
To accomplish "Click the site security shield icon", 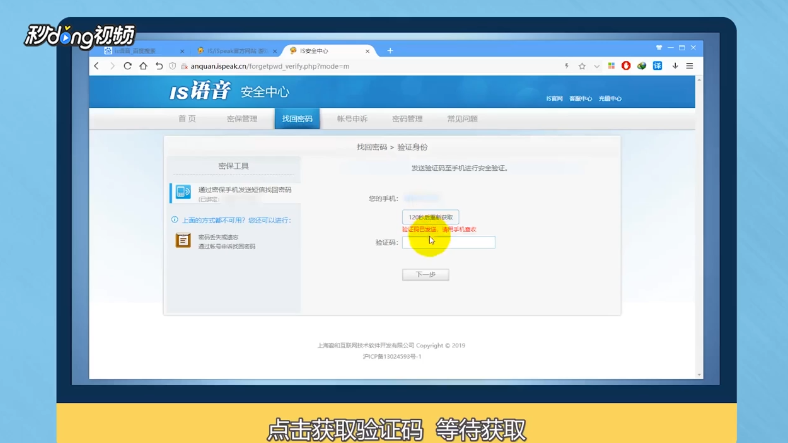I will (x=172, y=66).
